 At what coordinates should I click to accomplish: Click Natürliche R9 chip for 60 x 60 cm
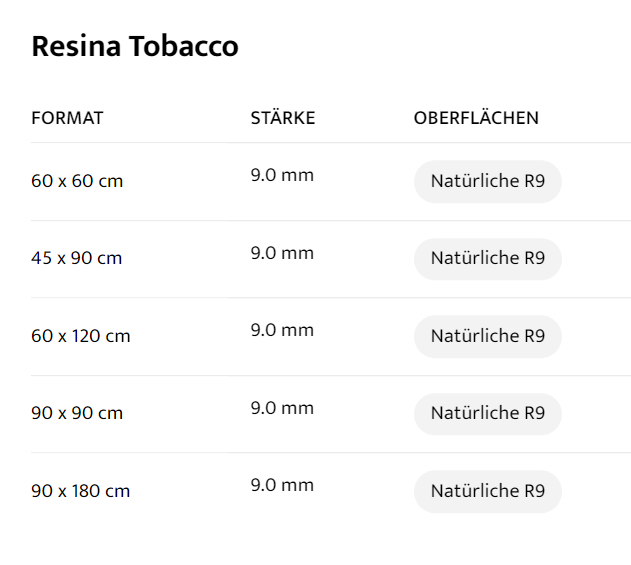tap(488, 181)
